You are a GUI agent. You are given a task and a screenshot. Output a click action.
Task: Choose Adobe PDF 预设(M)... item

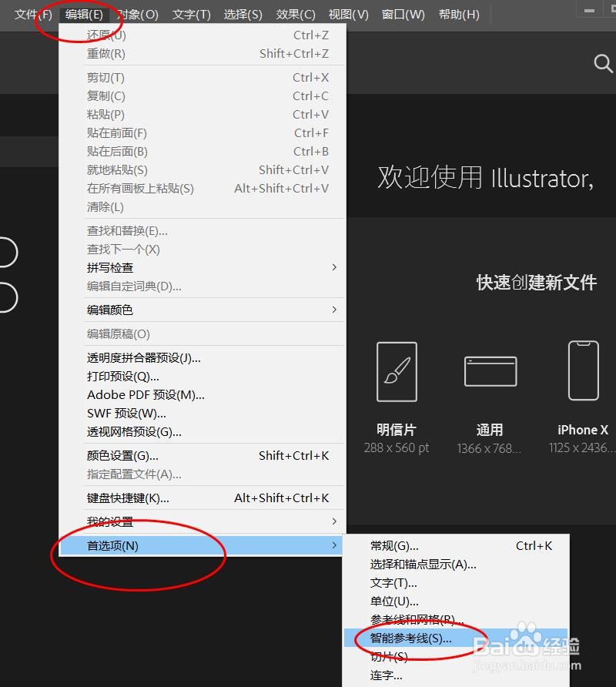[203, 395]
